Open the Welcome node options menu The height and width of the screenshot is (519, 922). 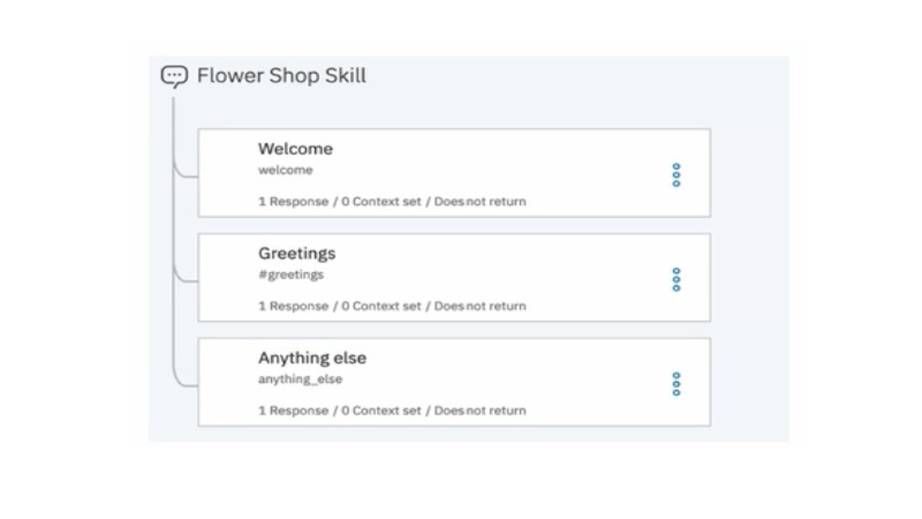point(676,175)
